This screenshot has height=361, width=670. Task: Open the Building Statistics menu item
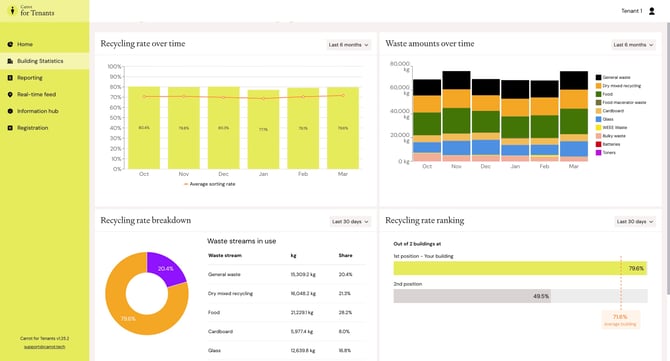coord(44,61)
